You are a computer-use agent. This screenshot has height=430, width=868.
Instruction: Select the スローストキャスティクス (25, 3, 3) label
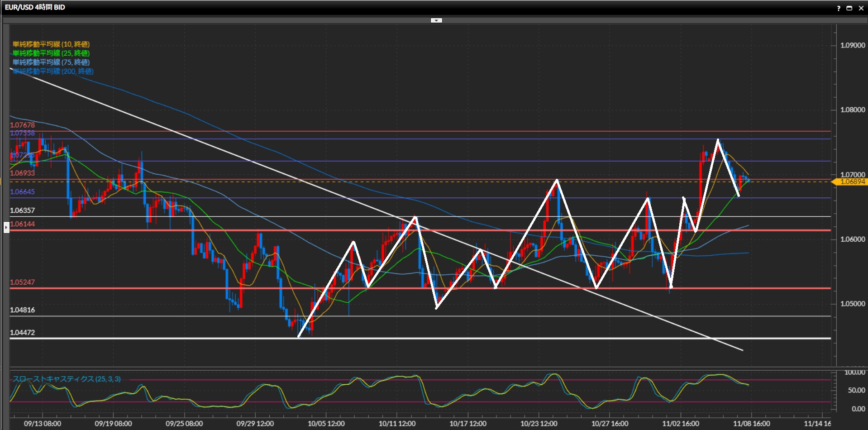coord(67,379)
